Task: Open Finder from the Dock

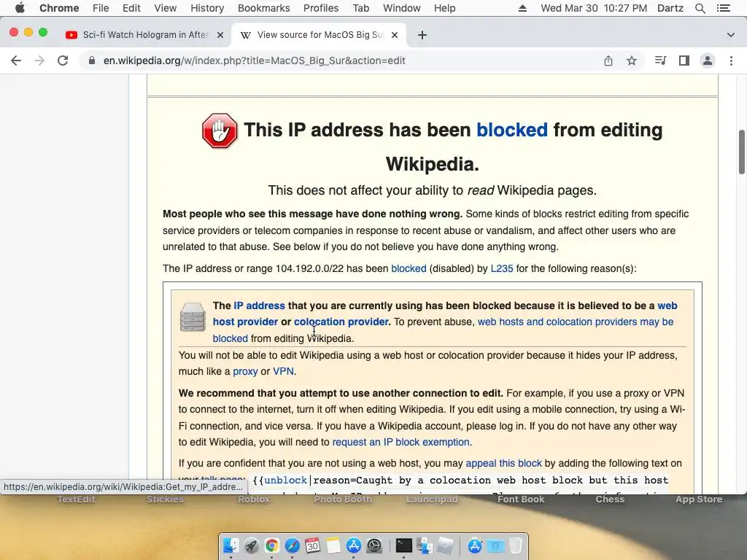Action: 231,545
